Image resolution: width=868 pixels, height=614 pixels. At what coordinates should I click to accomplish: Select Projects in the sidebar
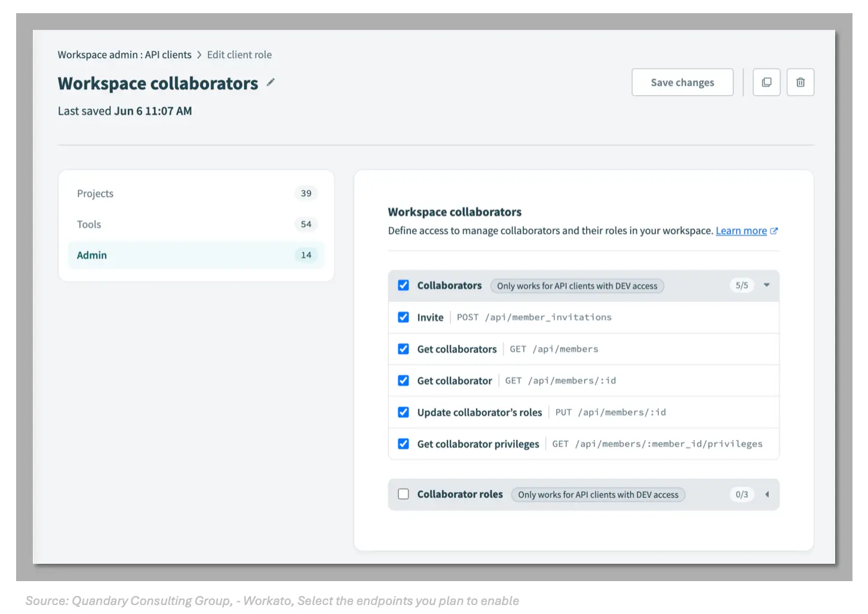[x=95, y=193]
